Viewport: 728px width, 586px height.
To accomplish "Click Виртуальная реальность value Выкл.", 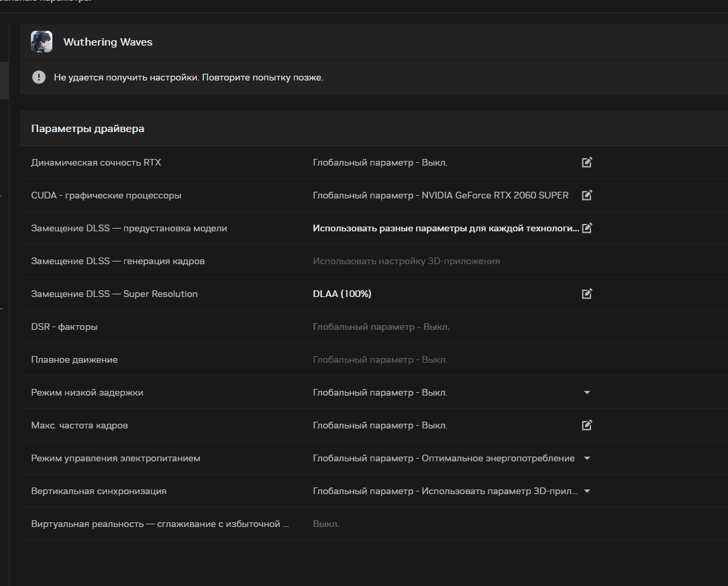I will [326, 524].
